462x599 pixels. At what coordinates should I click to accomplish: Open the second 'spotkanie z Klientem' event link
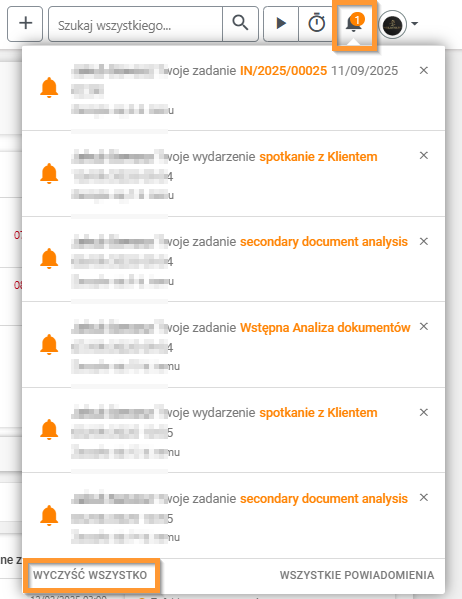click(318, 413)
